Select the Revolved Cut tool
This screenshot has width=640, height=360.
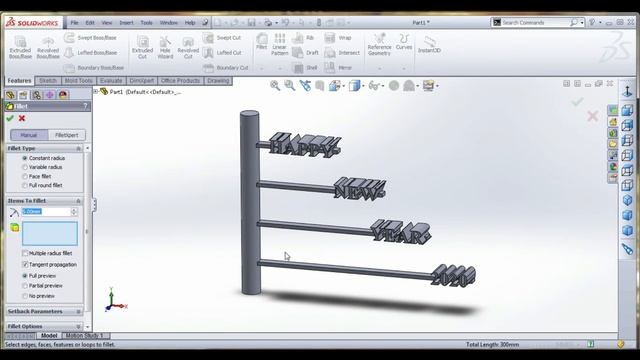click(x=188, y=47)
